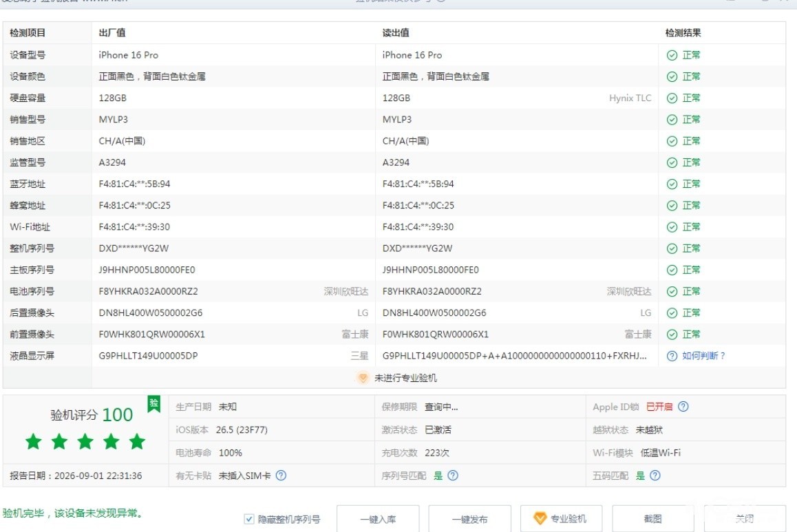Open the 如何判断？ link

[x=703, y=356]
